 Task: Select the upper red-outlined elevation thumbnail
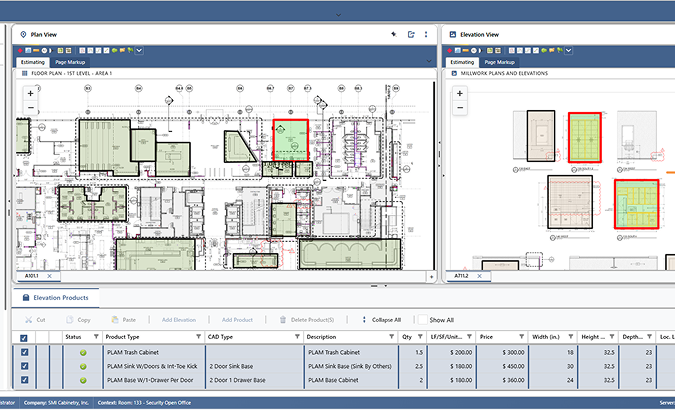click(x=585, y=138)
